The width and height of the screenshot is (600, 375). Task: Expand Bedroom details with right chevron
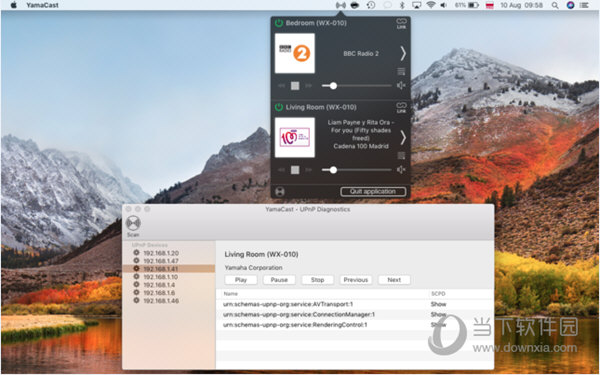pyautogui.click(x=403, y=54)
